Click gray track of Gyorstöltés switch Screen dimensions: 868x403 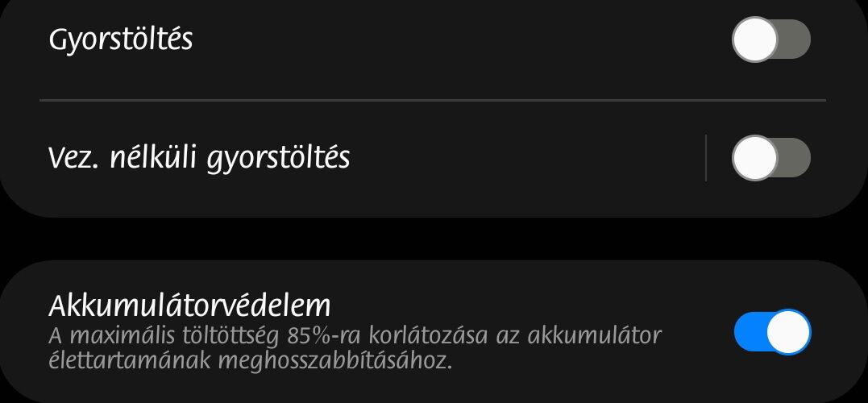[x=795, y=39]
